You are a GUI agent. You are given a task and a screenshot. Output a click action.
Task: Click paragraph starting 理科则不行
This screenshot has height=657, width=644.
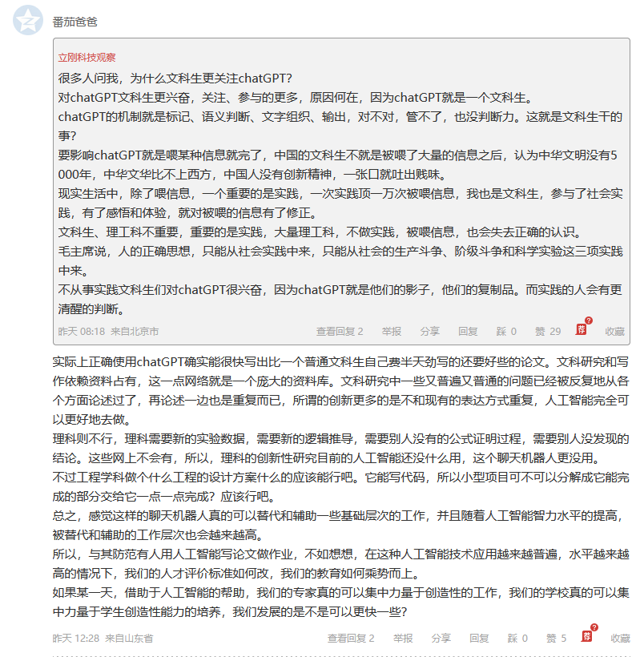point(340,449)
